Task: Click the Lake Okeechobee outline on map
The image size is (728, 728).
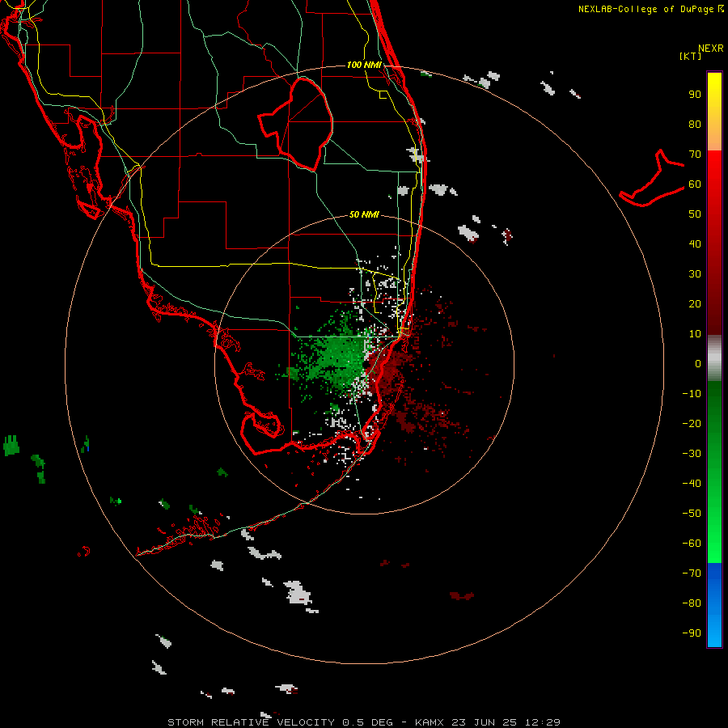Action: [x=296, y=124]
